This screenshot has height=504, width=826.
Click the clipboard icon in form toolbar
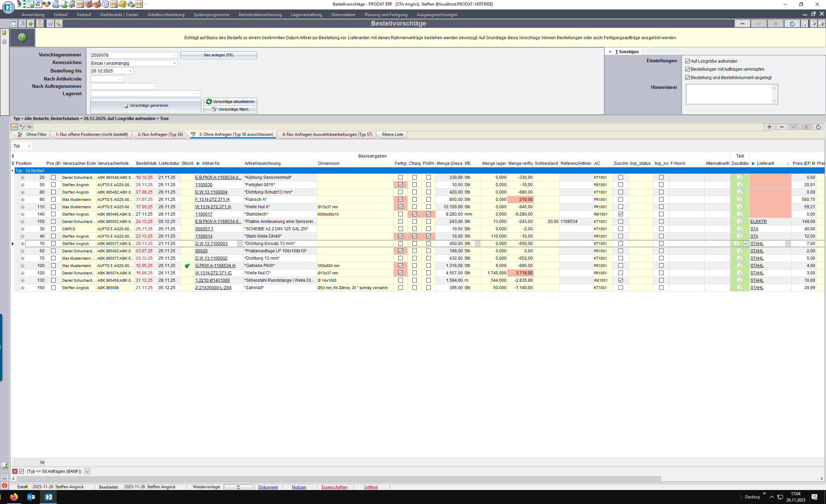coord(40,23)
